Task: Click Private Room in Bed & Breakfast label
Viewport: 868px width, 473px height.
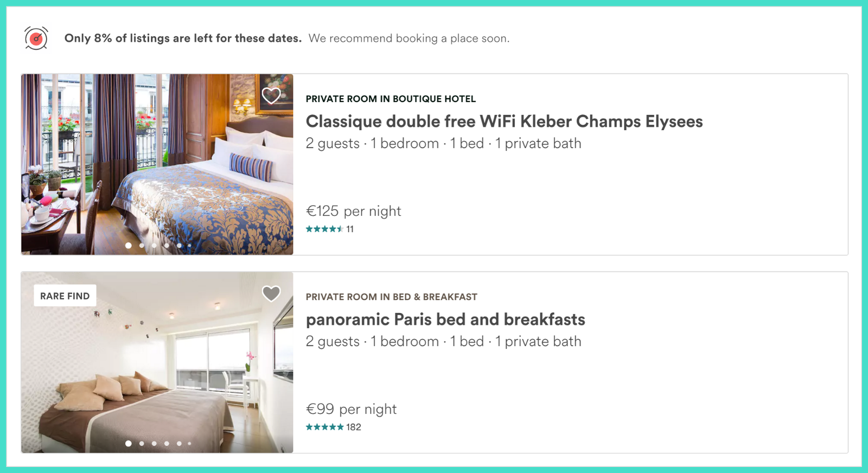Action: coord(392,297)
